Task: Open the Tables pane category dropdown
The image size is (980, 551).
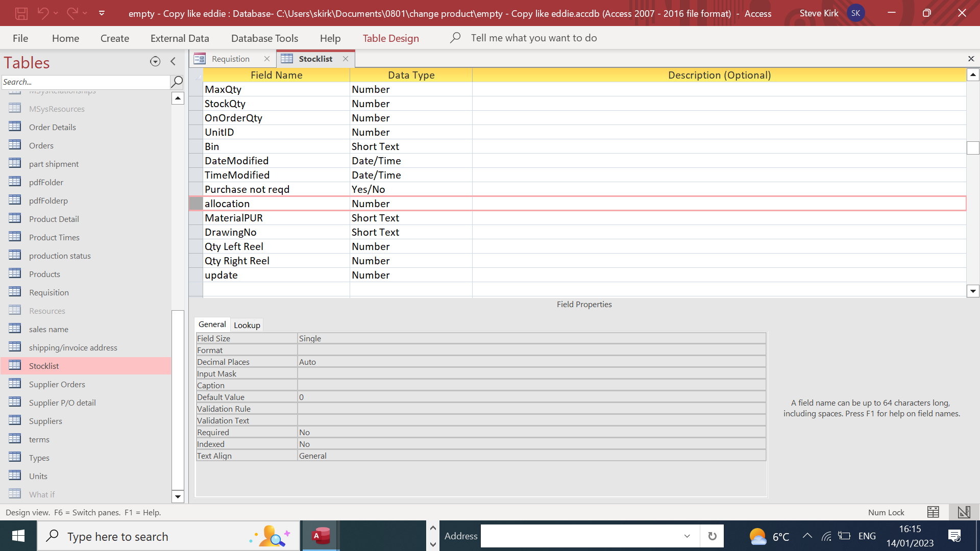Action: 155,62
